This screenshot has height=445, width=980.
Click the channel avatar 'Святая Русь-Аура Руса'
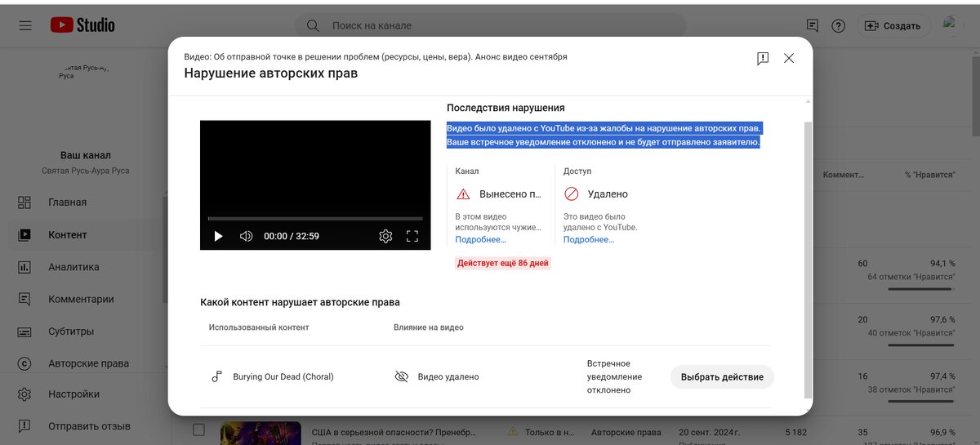click(x=83, y=71)
